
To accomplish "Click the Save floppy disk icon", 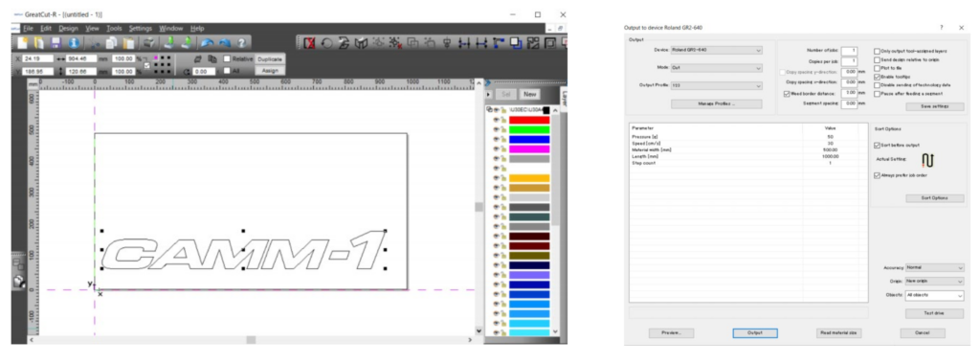I will coord(56,42).
